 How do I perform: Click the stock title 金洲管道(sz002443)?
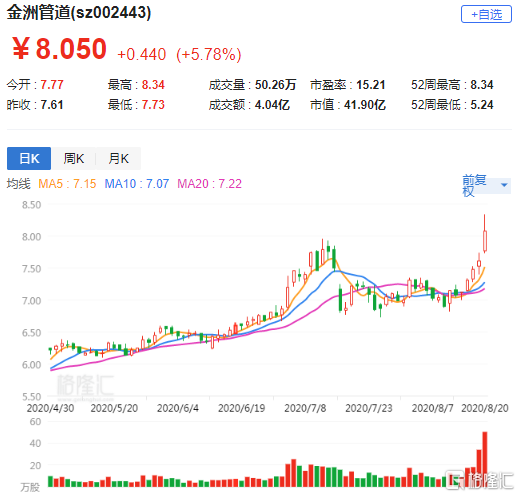click(x=79, y=13)
